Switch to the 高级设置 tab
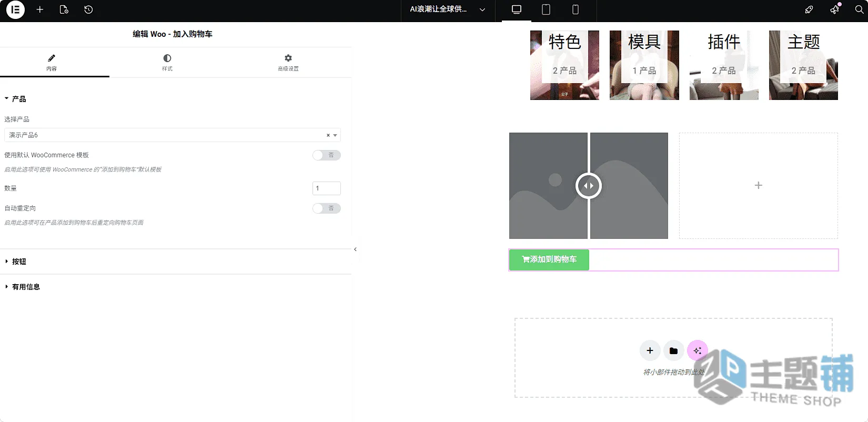 288,63
